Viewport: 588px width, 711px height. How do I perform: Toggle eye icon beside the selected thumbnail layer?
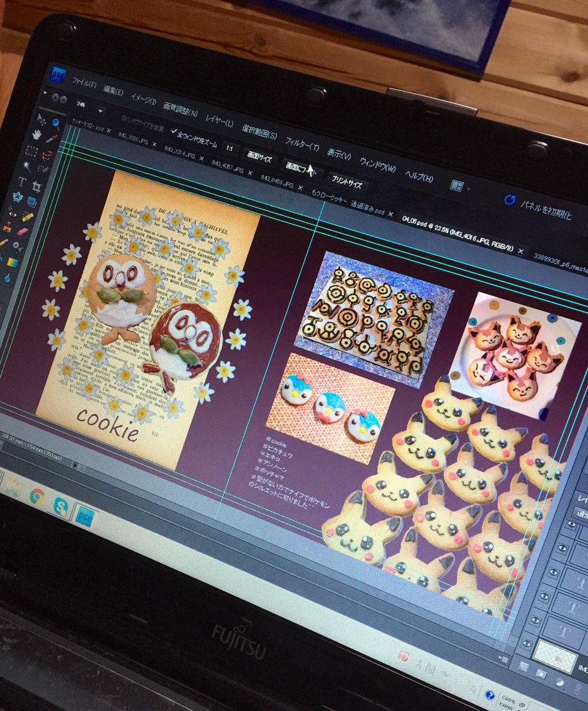coord(526,642)
